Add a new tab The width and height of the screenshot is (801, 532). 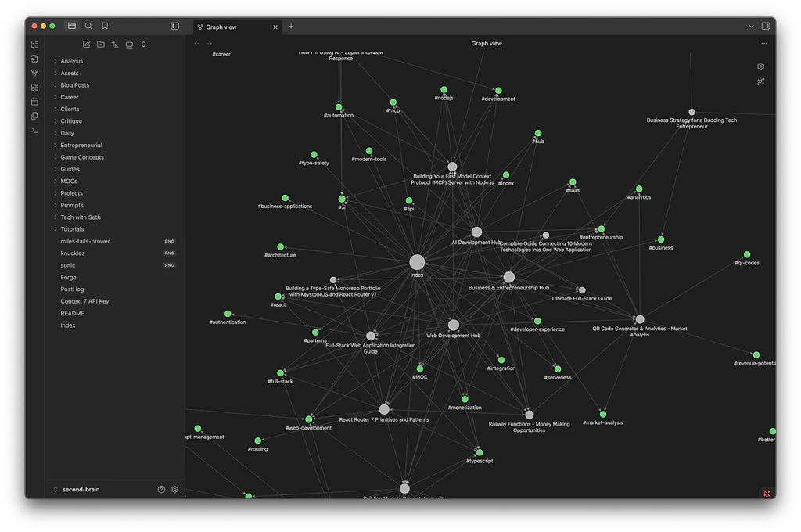tap(291, 27)
